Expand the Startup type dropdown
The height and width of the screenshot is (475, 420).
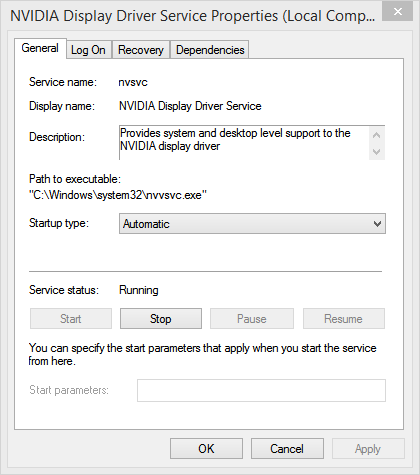coord(252,224)
